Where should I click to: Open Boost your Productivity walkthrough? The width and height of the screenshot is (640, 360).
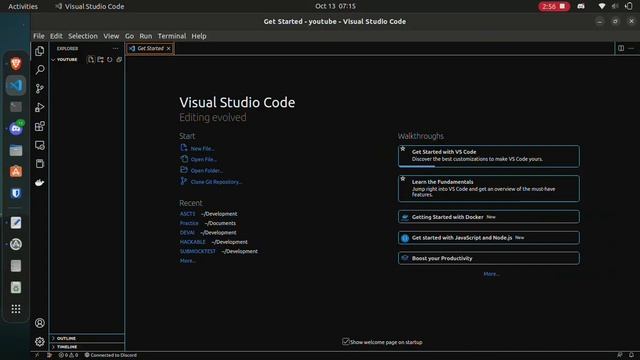click(x=489, y=258)
